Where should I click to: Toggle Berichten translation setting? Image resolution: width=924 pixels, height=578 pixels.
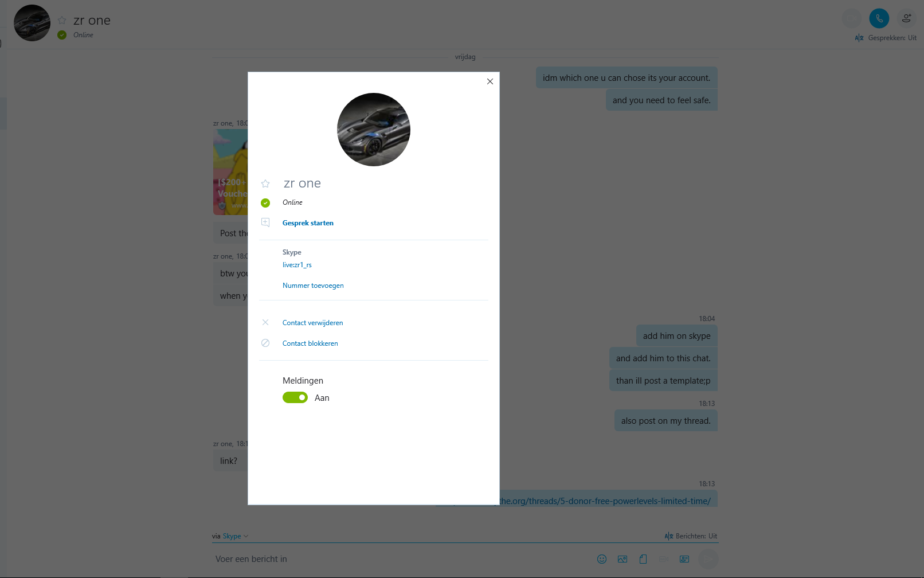click(x=691, y=536)
